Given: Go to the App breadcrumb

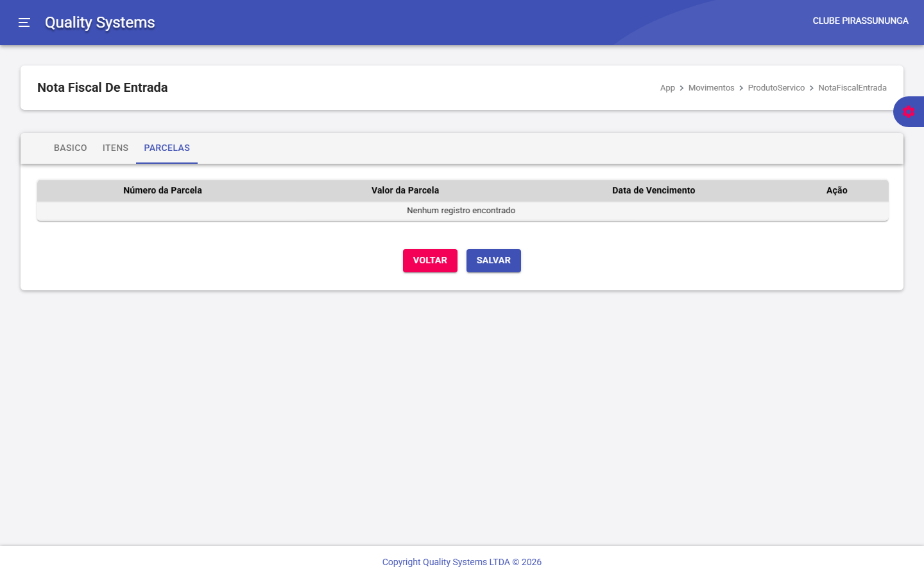Looking at the screenshot, I should coord(667,88).
